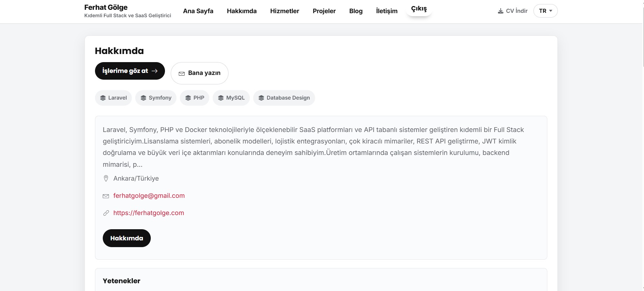This screenshot has height=291, width=644.
Task: Click the layers icon on PHP tag
Action: [188, 98]
